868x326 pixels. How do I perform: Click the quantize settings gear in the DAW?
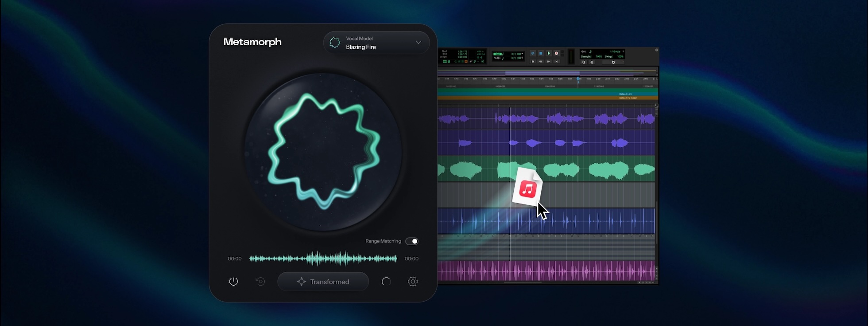point(613,63)
